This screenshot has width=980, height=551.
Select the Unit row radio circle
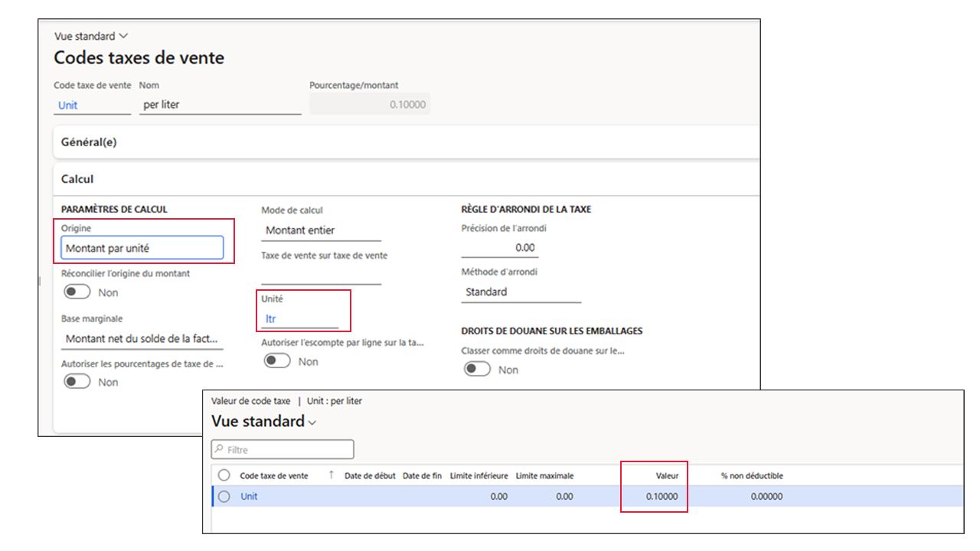point(224,497)
